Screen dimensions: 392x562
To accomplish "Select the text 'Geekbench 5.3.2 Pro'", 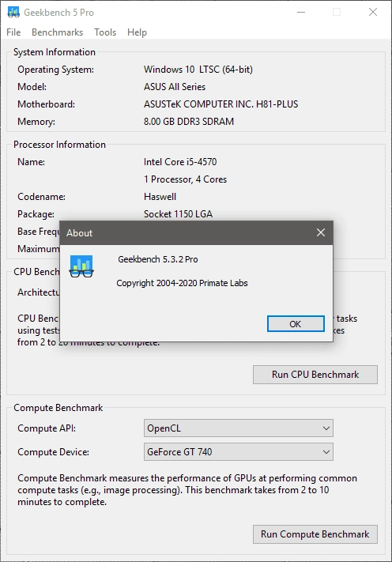I will click(x=157, y=259).
